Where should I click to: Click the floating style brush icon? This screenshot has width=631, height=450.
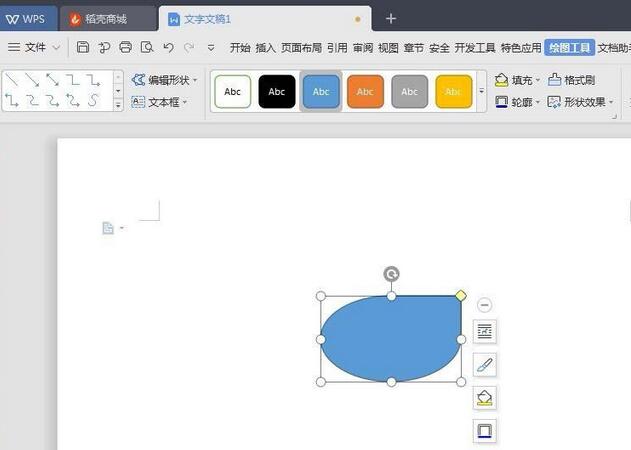[x=485, y=365]
